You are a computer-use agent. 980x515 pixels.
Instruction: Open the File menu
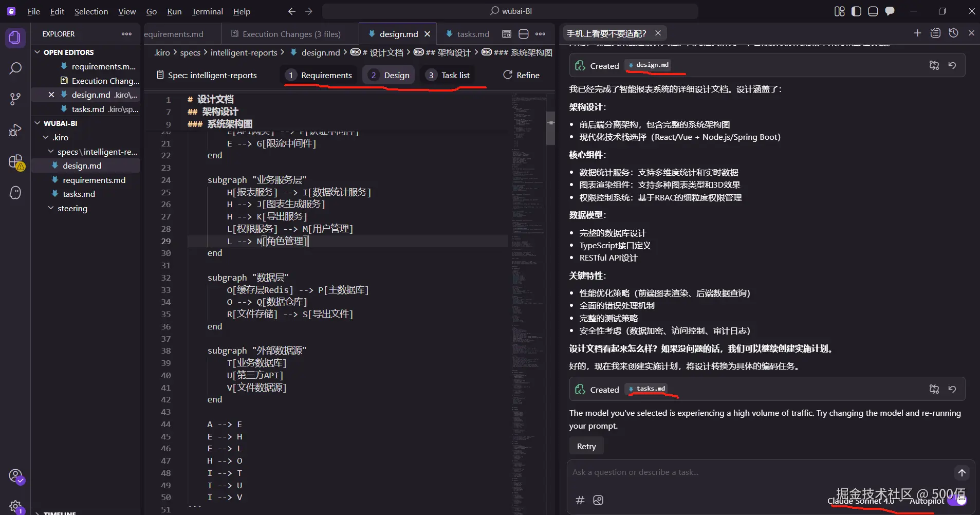coord(33,11)
